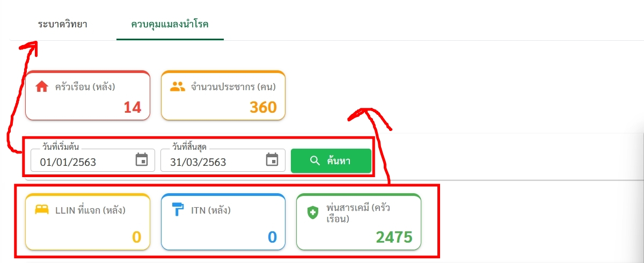Click the blue paint roller ITN icon
This screenshot has height=263, width=644.
(178, 210)
